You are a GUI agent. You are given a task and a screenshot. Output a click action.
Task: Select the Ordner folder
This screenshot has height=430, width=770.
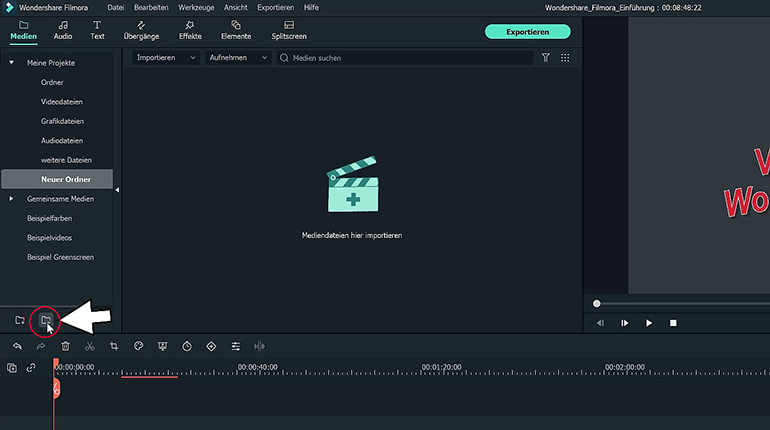[x=52, y=82]
